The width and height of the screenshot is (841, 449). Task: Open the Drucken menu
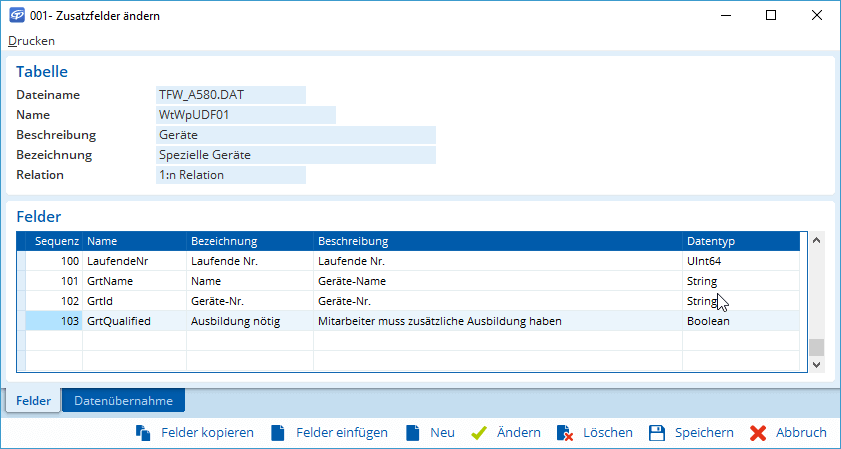pos(32,41)
